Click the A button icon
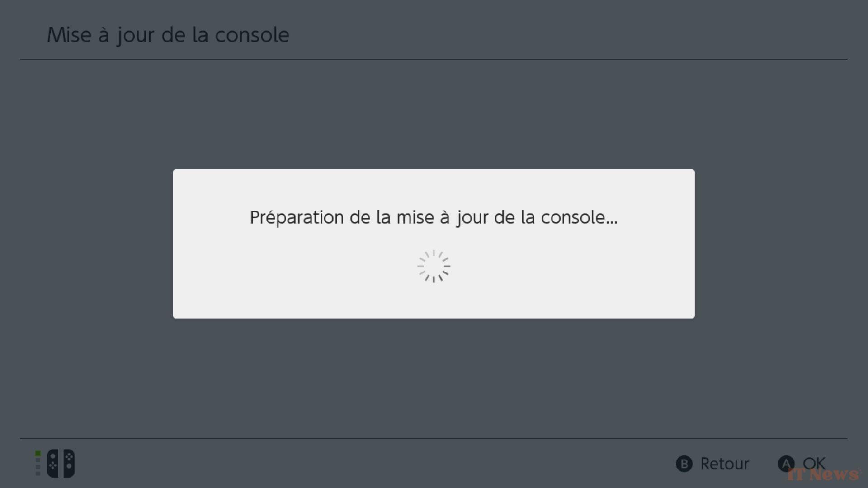 786,464
